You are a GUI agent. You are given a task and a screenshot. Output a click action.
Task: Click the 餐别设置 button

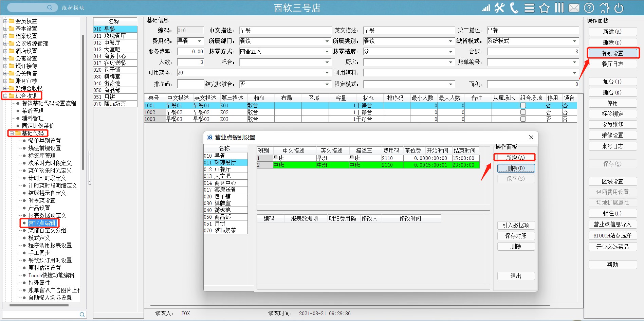pyautogui.click(x=612, y=53)
